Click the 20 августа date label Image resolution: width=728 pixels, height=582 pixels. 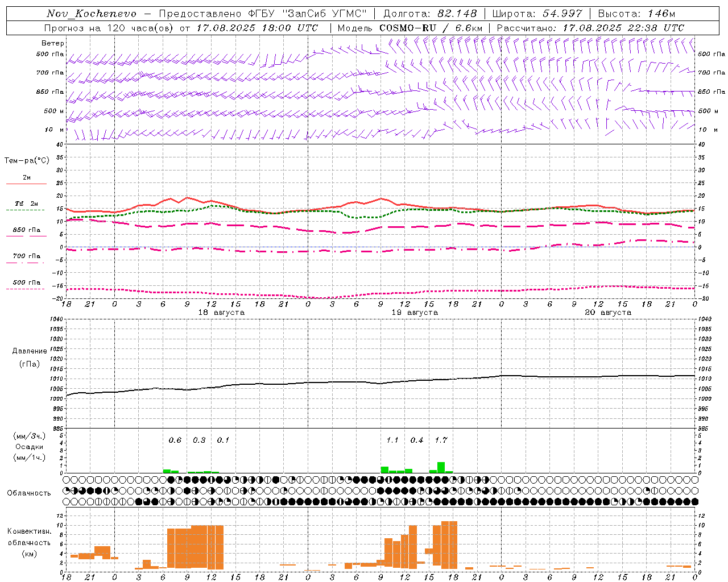pos(608,313)
